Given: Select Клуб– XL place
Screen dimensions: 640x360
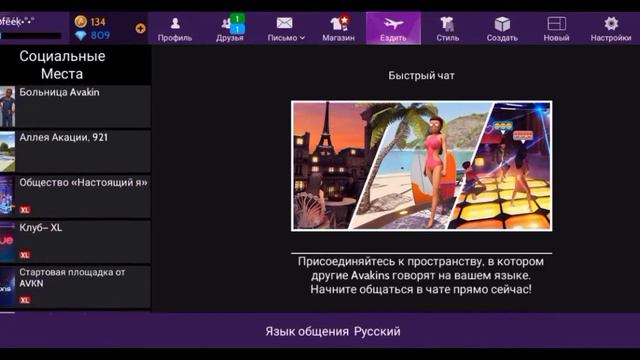Looking at the screenshot, I should tap(76, 242).
